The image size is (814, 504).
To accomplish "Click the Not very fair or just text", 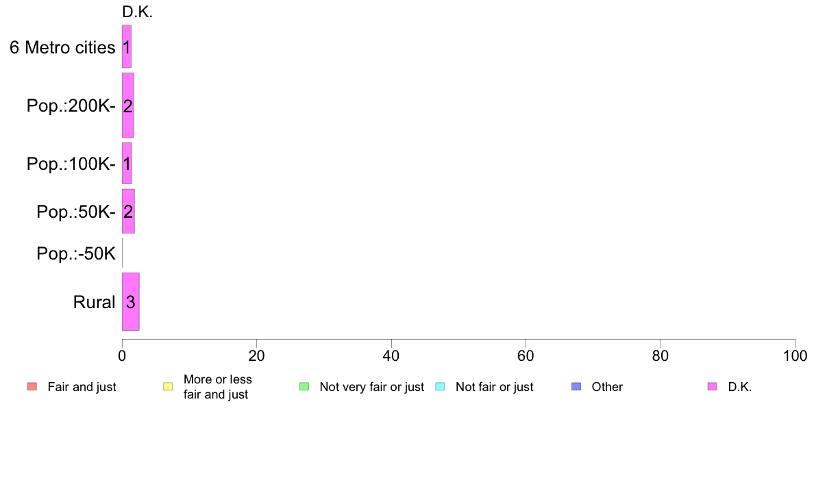I will 371,387.
